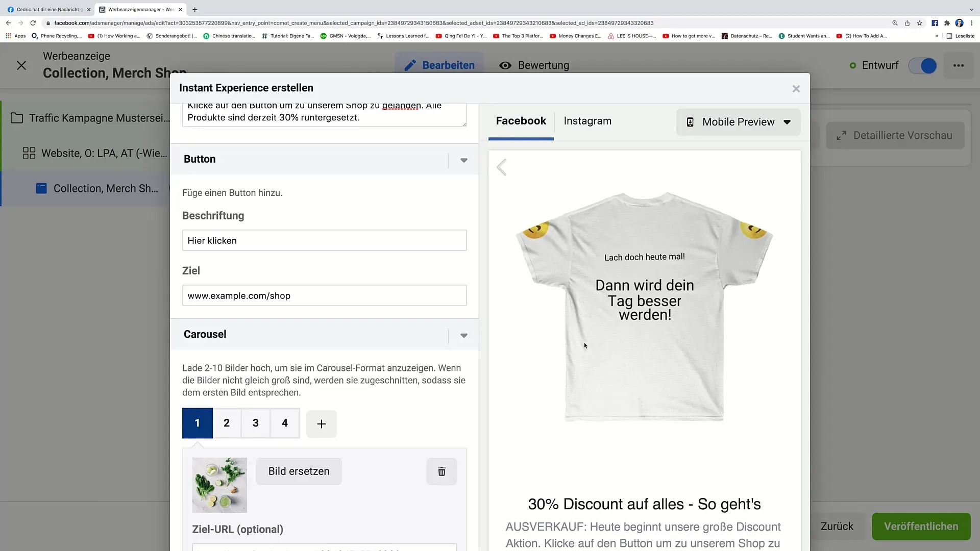The height and width of the screenshot is (551, 980).
Task: Add a new carousel slide with +
Action: 322,423
